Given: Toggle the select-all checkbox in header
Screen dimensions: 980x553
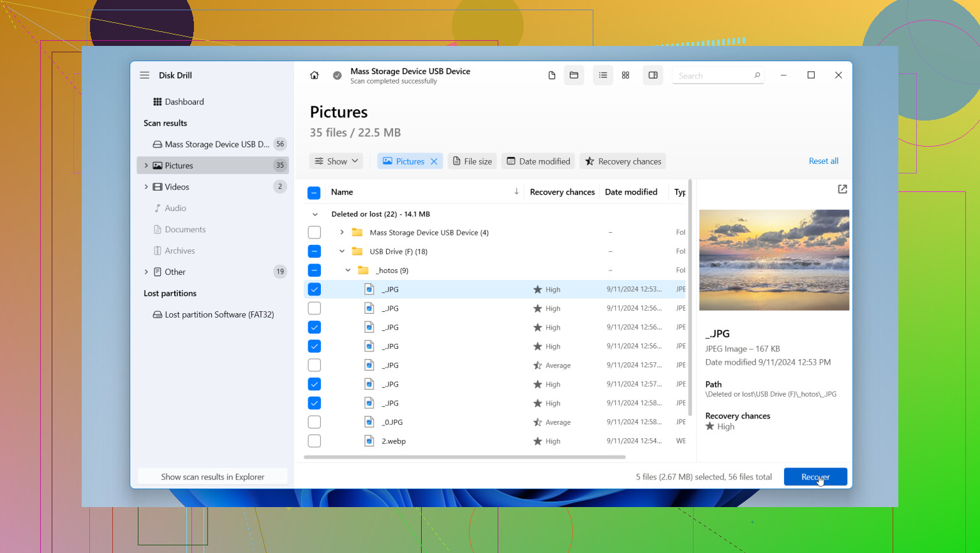Looking at the screenshot, I should (314, 192).
